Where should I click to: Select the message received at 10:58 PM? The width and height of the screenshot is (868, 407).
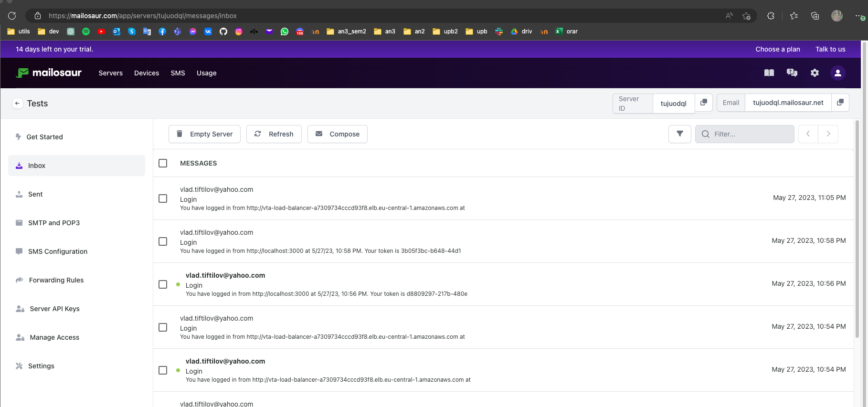[x=163, y=241]
